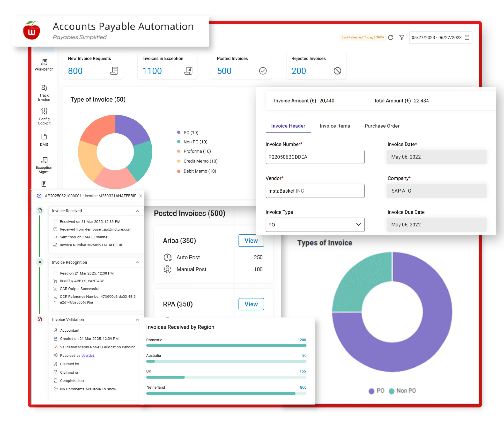Open Track Invoice in sidebar
504x428 pixels.
coord(44,88)
